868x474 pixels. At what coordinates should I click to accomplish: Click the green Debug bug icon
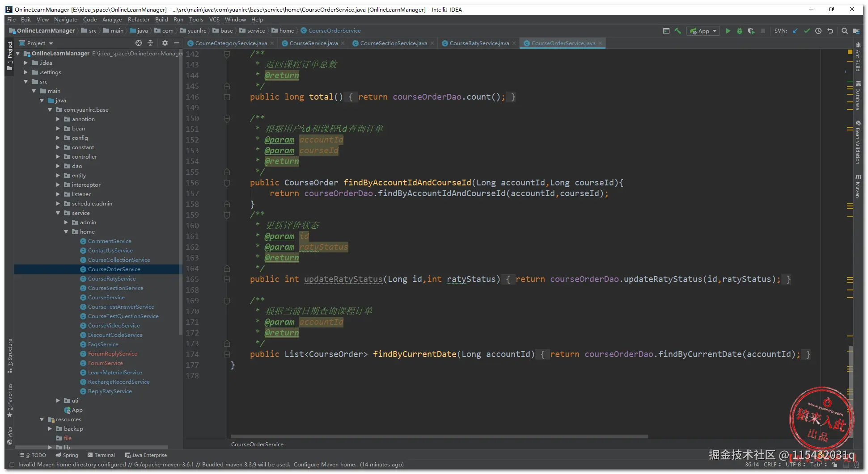click(x=740, y=31)
